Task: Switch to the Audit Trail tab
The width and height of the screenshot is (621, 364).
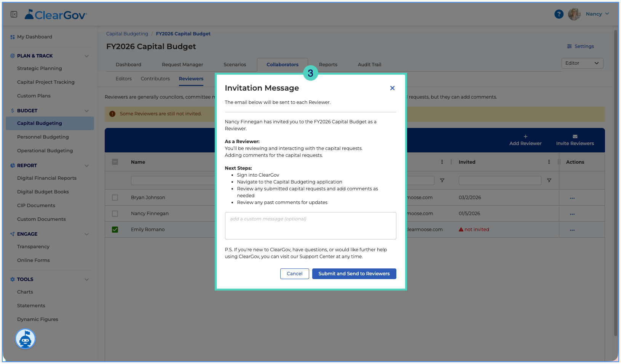Action: click(x=369, y=65)
